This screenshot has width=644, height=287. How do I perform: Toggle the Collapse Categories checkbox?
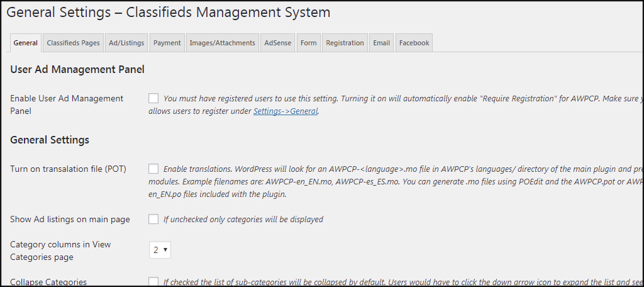(153, 281)
